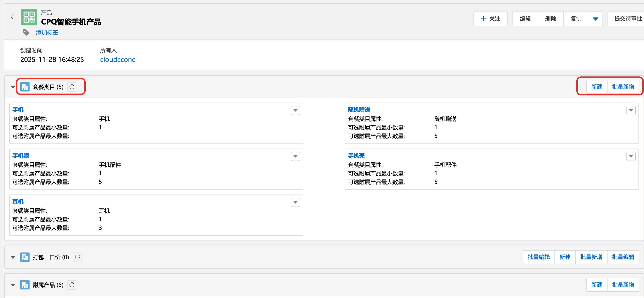Click the back arrow icon
644x298 pixels.
pos(12,17)
